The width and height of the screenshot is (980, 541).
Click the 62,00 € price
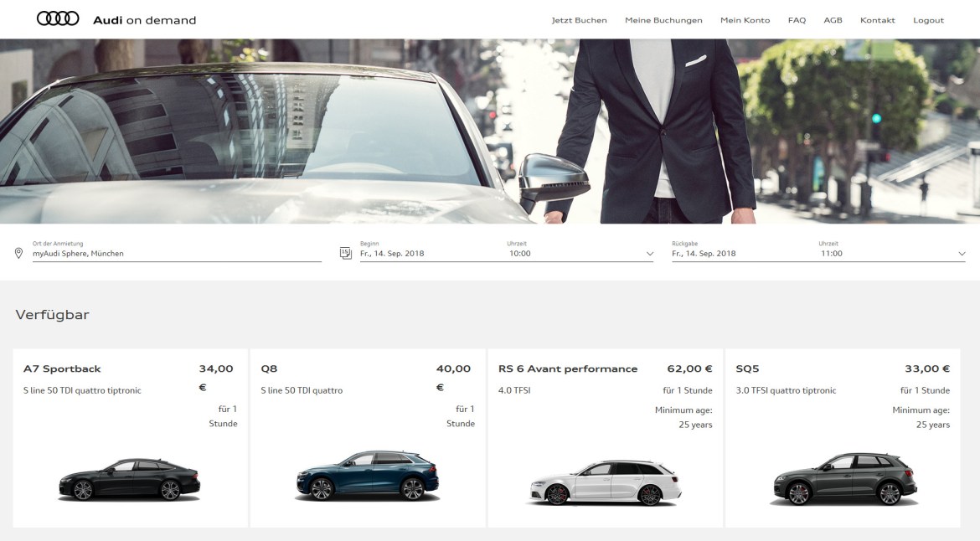[x=689, y=368]
